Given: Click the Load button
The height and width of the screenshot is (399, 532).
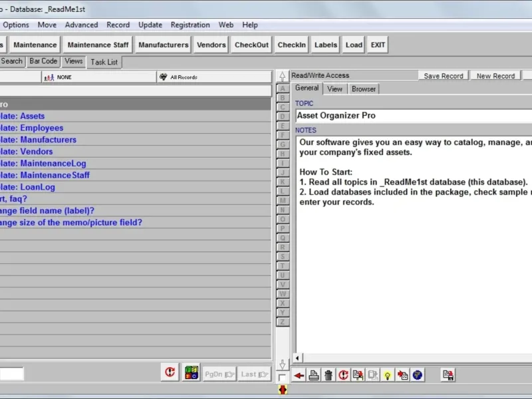Looking at the screenshot, I should [354, 45].
